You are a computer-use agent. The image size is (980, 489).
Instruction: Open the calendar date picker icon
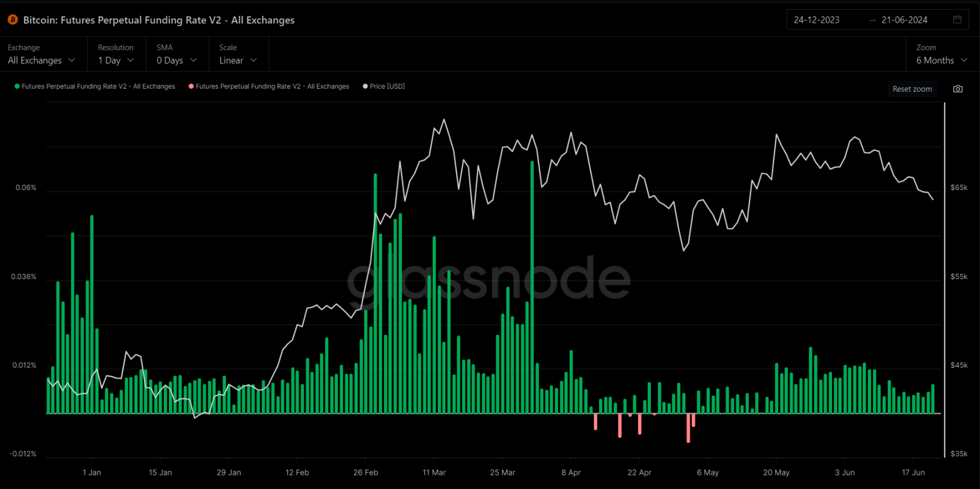(x=957, y=20)
